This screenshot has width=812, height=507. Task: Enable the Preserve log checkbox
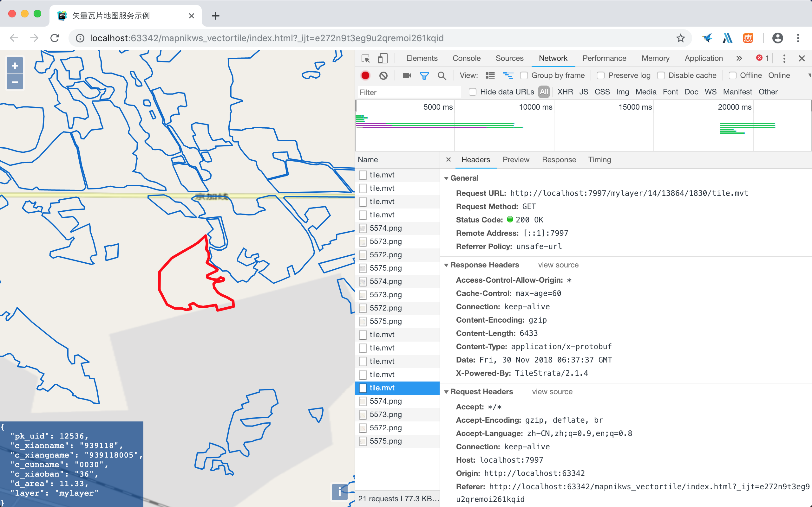(601, 75)
